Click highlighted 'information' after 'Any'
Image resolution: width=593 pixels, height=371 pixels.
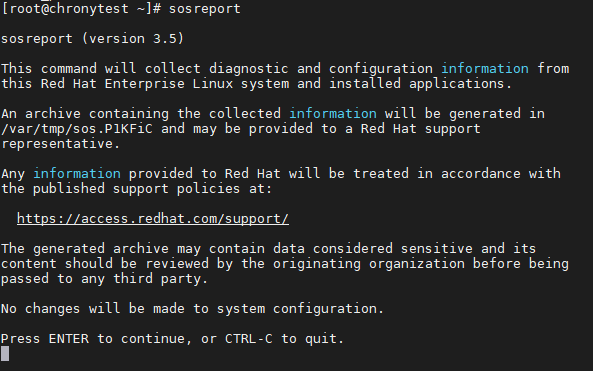pyautogui.click(x=77, y=174)
